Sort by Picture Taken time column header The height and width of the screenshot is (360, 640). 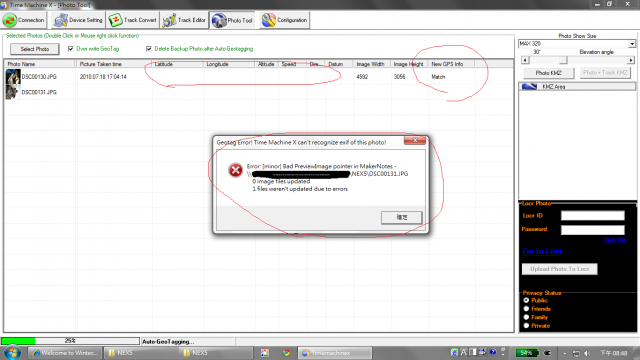114,64
